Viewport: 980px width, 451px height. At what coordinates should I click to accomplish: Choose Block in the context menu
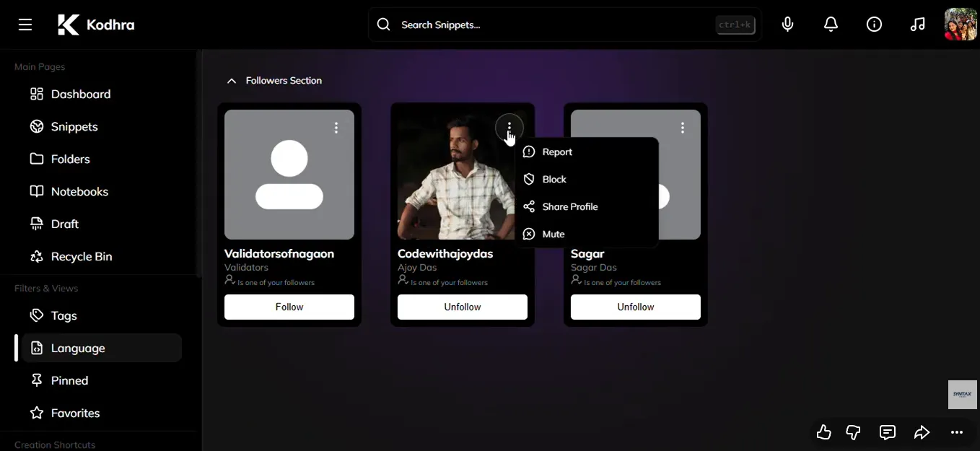[586, 180]
